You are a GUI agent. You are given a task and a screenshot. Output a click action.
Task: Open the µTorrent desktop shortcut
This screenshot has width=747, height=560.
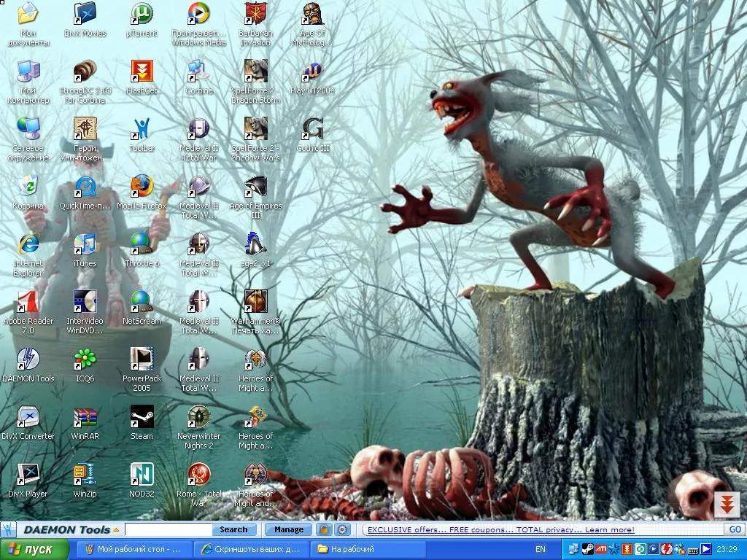(x=142, y=20)
